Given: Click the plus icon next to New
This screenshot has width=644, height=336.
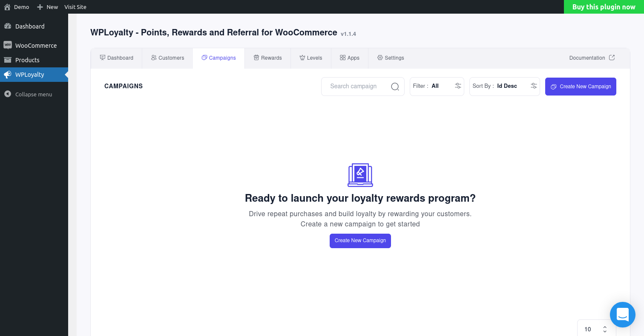Looking at the screenshot, I should 40,7.
